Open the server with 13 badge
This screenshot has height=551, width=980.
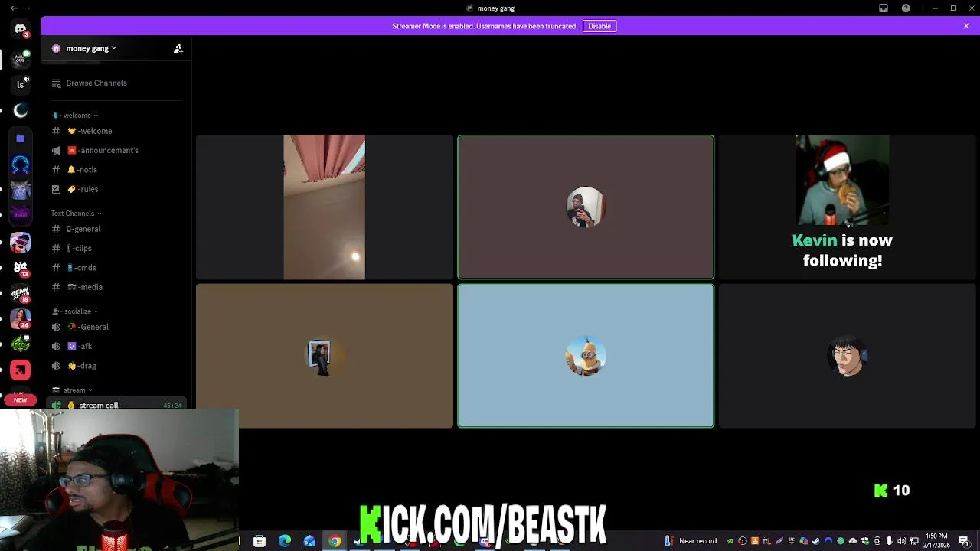21,268
